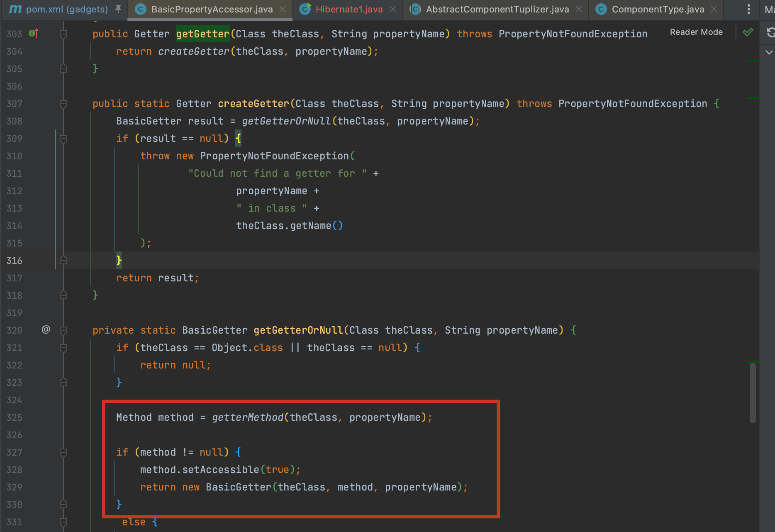Image resolution: width=775 pixels, height=532 pixels.
Task: Click fold end marker at line 330
Action: coord(63,504)
